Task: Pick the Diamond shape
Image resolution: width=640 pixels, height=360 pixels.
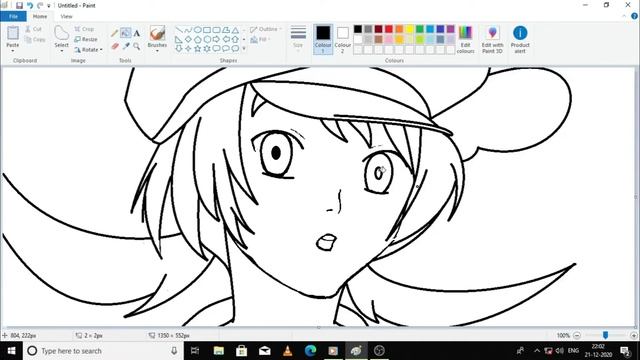Action: tap(188, 39)
